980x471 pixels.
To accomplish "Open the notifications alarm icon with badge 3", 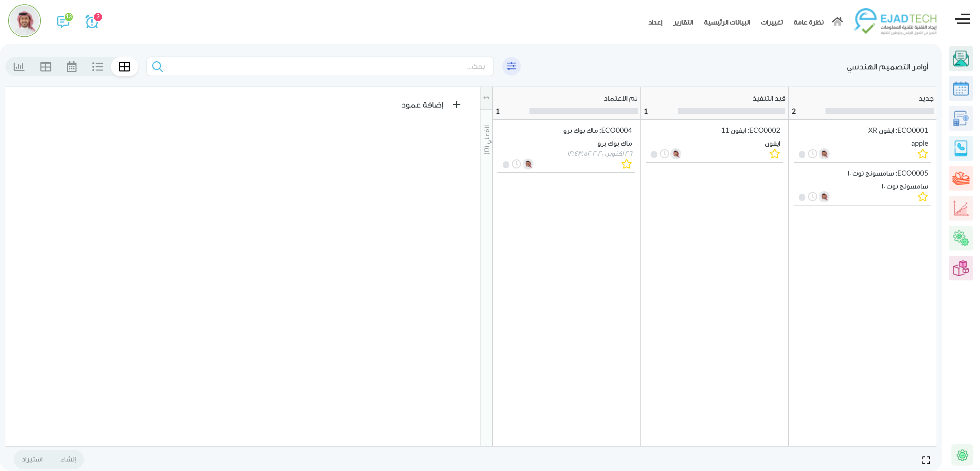I will (x=92, y=22).
